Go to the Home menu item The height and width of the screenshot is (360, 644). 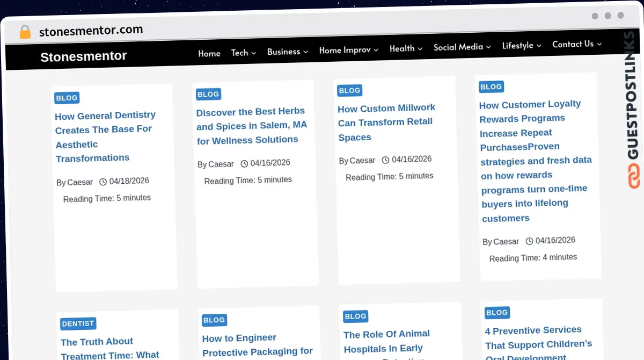click(x=209, y=53)
